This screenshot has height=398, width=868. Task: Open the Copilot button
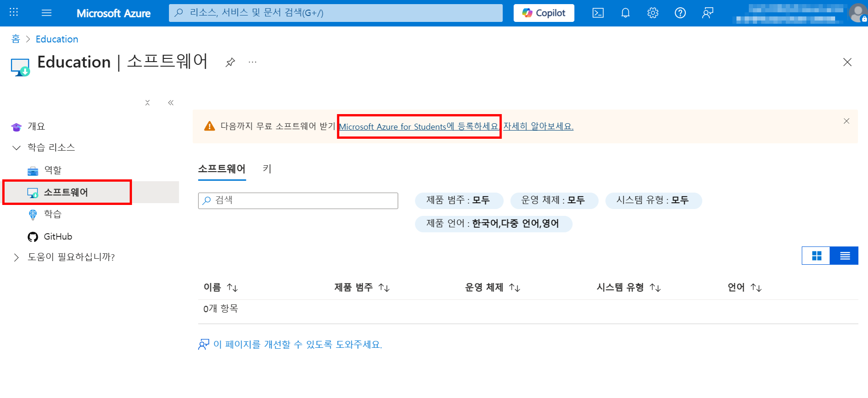coord(544,13)
